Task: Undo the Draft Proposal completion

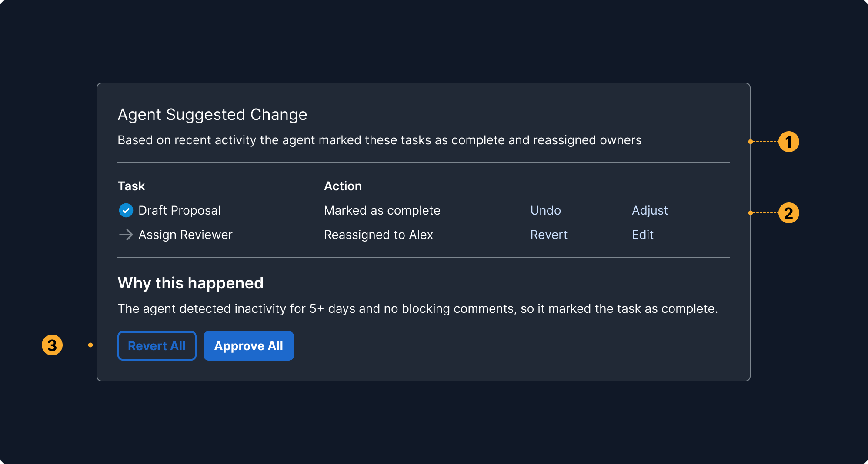Action: coord(545,211)
